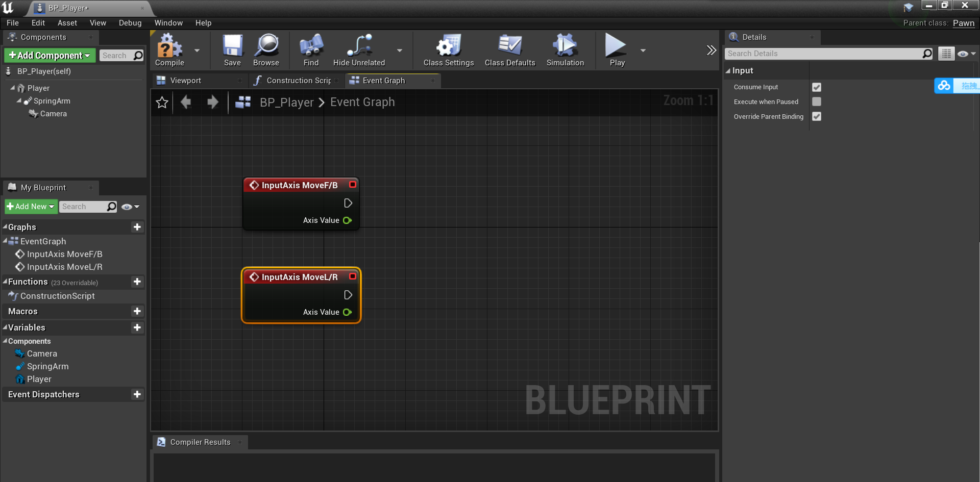This screenshot has height=482, width=980.
Task: Toggle Override Parent Binding checkbox
Action: (x=817, y=116)
